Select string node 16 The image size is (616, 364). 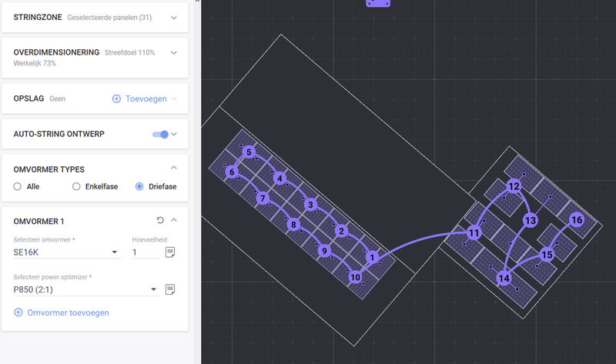click(x=577, y=220)
